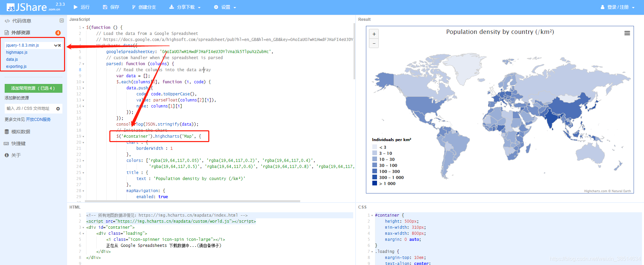Collapse the left sidebar panel
644x265 pixels.
[x=62, y=20]
